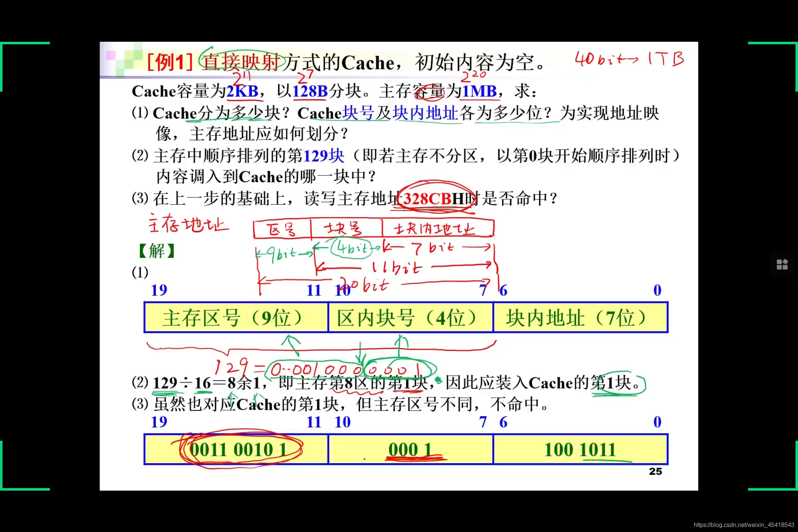Click the 块内地址 header in red diagram
798x532 pixels.
(434, 228)
